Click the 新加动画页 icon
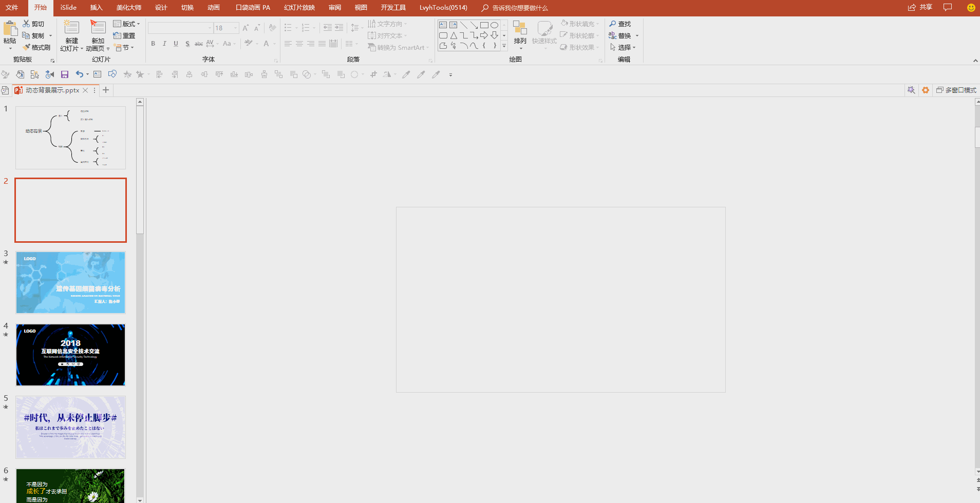 tap(98, 28)
